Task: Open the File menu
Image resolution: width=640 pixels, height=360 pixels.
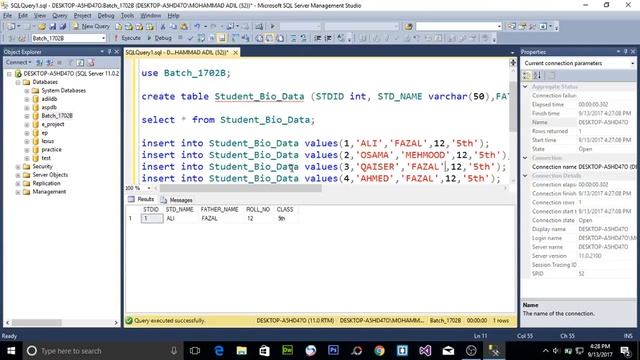Action: 7,16
